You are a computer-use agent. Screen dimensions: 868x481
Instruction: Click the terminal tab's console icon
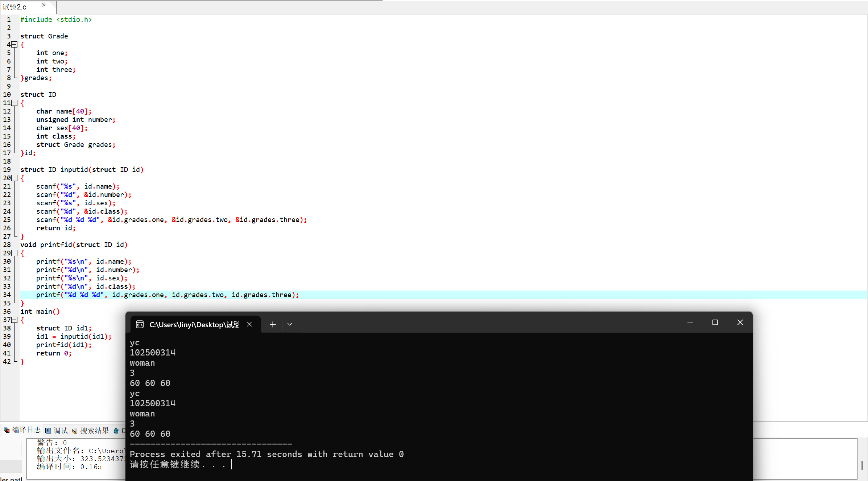[140, 324]
